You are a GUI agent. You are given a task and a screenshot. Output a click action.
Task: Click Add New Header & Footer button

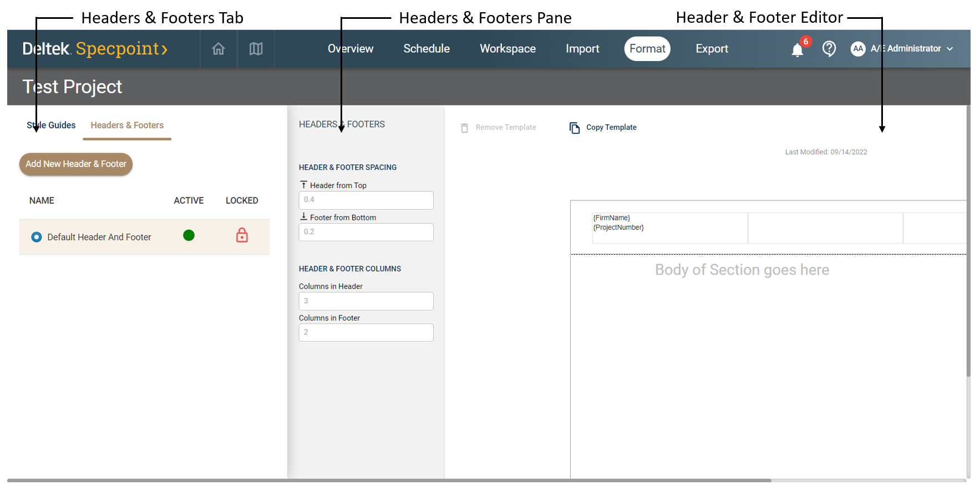coord(76,164)
